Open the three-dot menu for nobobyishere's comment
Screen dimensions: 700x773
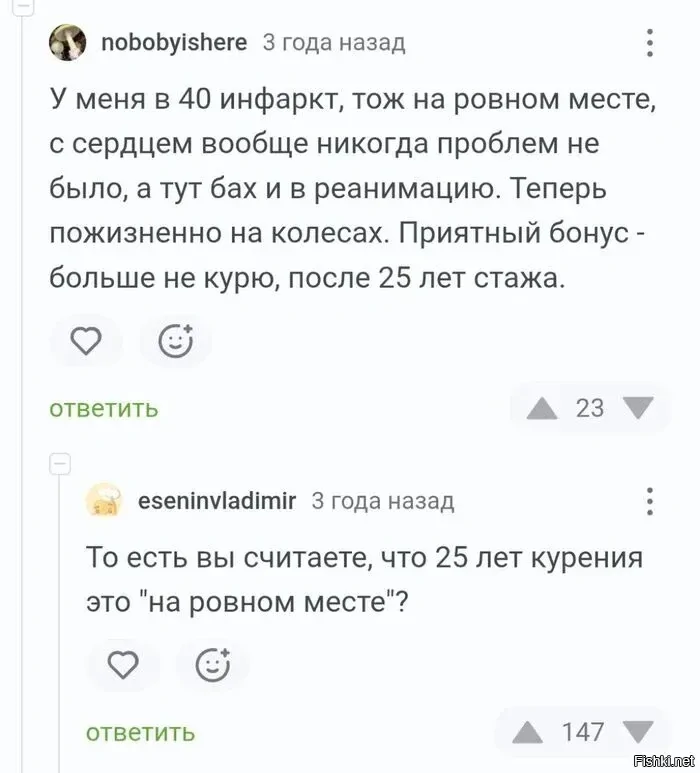tap(650, 43)
